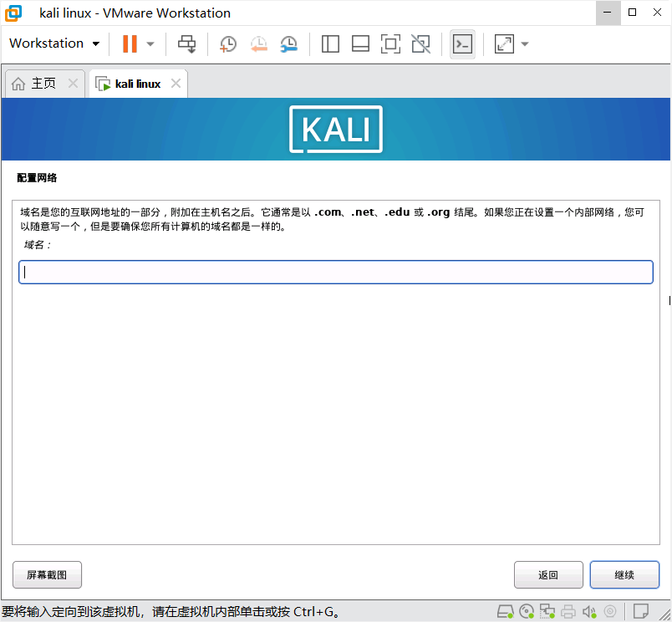Open the snapshot manager wrench icon
672x622 pixels.
(x=289, y=43)
